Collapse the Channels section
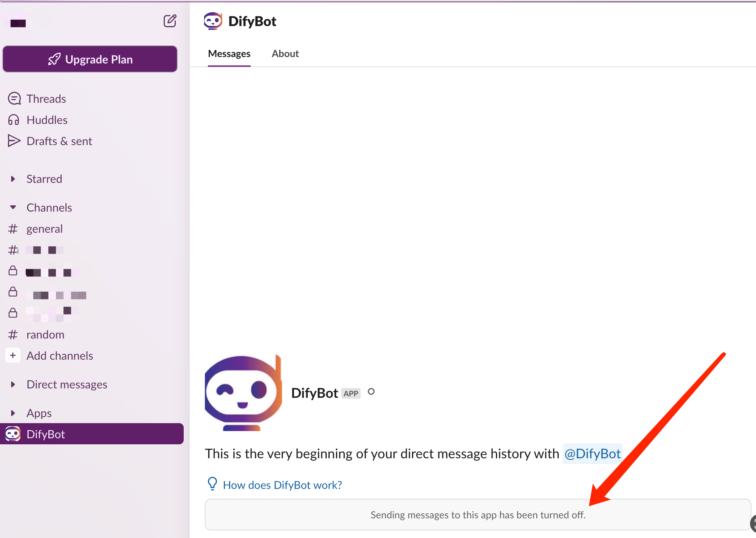 (13, 207)
